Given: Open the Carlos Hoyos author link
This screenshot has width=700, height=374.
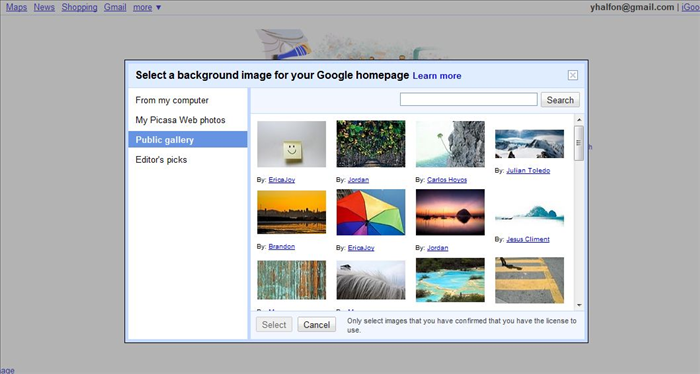Looking at the screenshot, I should [447, 180].
